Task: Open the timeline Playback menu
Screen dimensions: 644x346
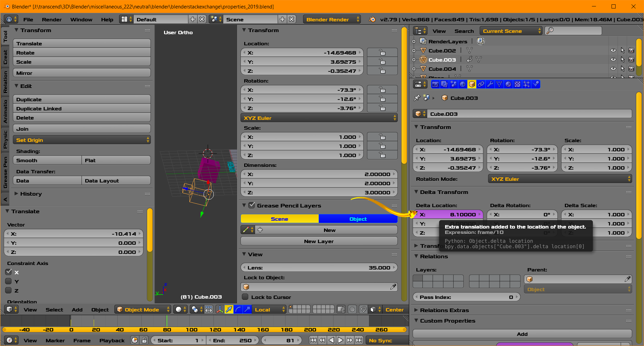Action: [x=112, y=340]
